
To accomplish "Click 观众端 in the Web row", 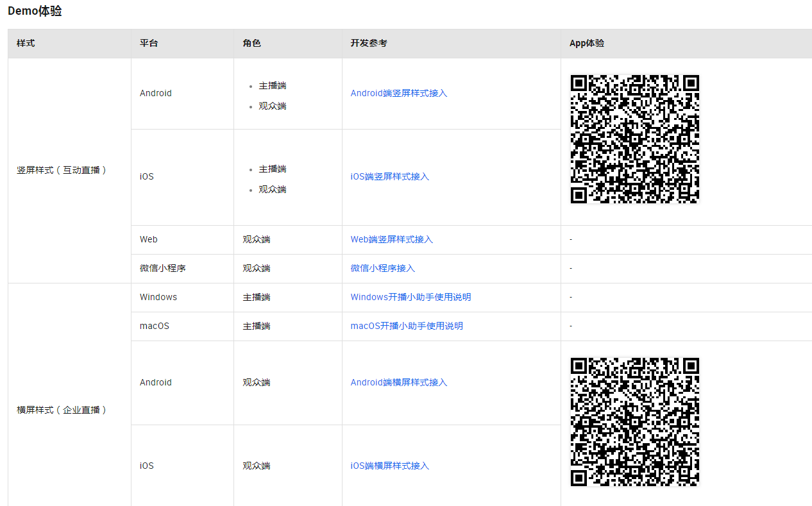I will click(257, 239).
